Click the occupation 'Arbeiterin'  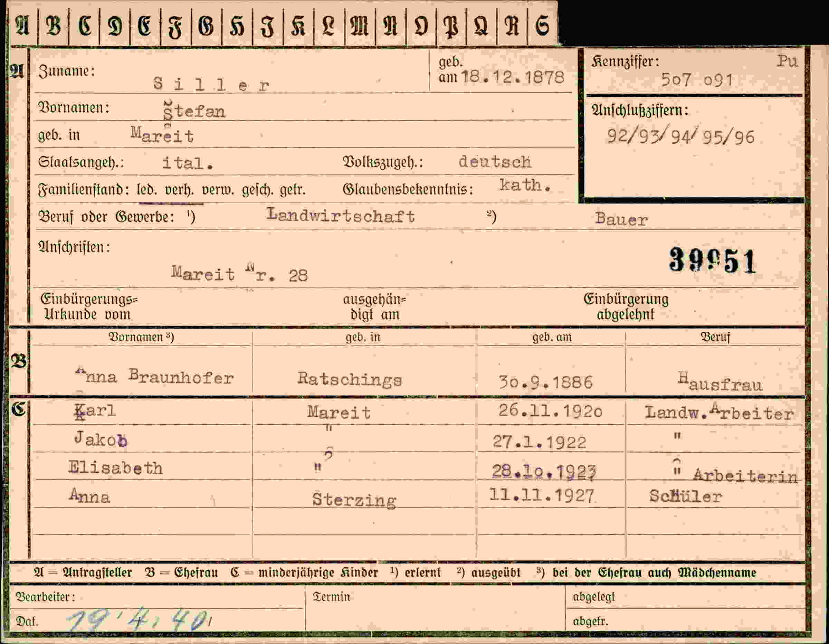[x=745, y=475]
